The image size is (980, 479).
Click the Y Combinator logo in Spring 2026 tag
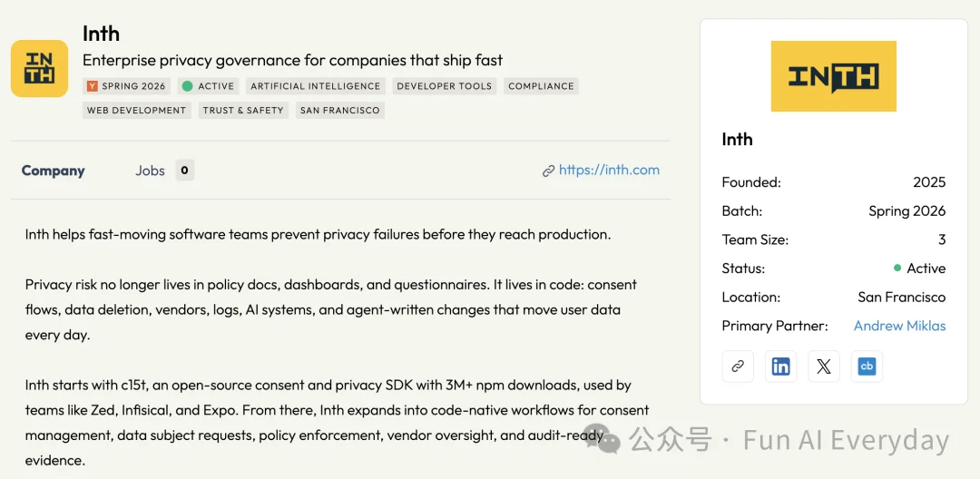tap(93, 86)
